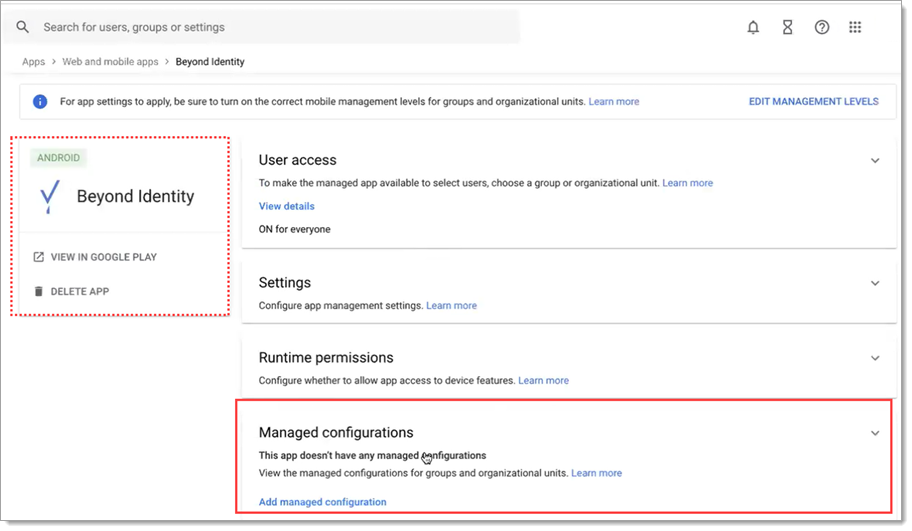Expand the Runtime permissions chevron
Image resolution: width=912 pixels, height=531 pixels.
tap(875, 358)
